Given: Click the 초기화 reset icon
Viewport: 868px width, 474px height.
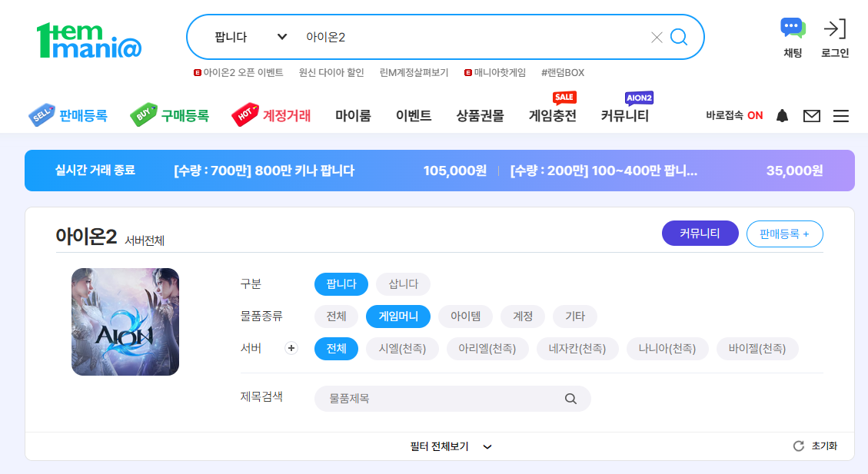Looking at the screenshot, I should click(x=798, y=446).
